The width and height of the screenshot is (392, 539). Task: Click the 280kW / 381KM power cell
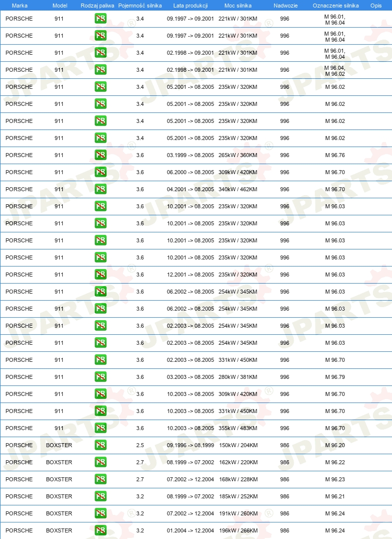pyautogui.click(x=238, y=377)
